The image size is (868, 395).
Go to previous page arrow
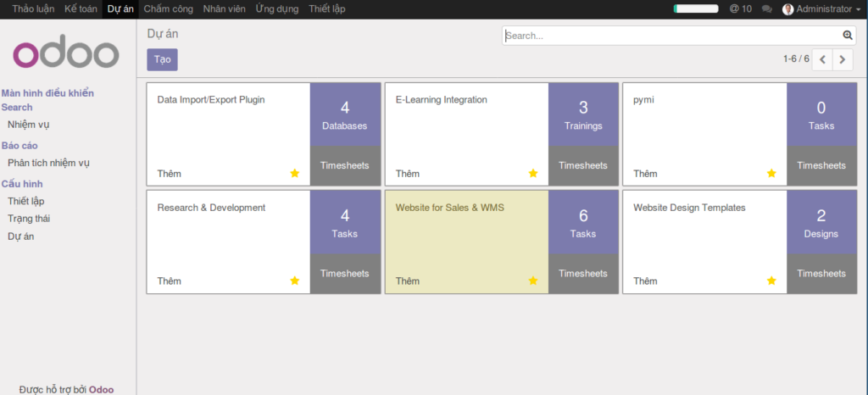[x=822, y=59]
